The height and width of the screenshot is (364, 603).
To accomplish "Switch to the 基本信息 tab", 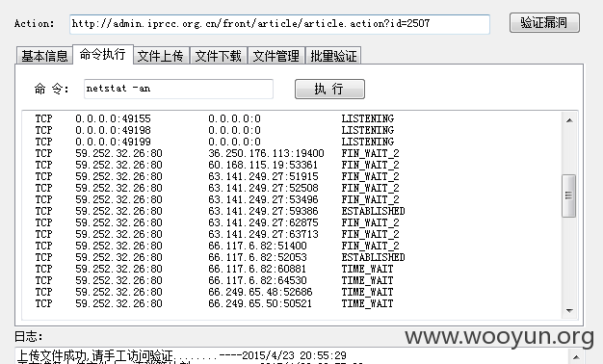I will pyautogui.click(x=44, y=56).
